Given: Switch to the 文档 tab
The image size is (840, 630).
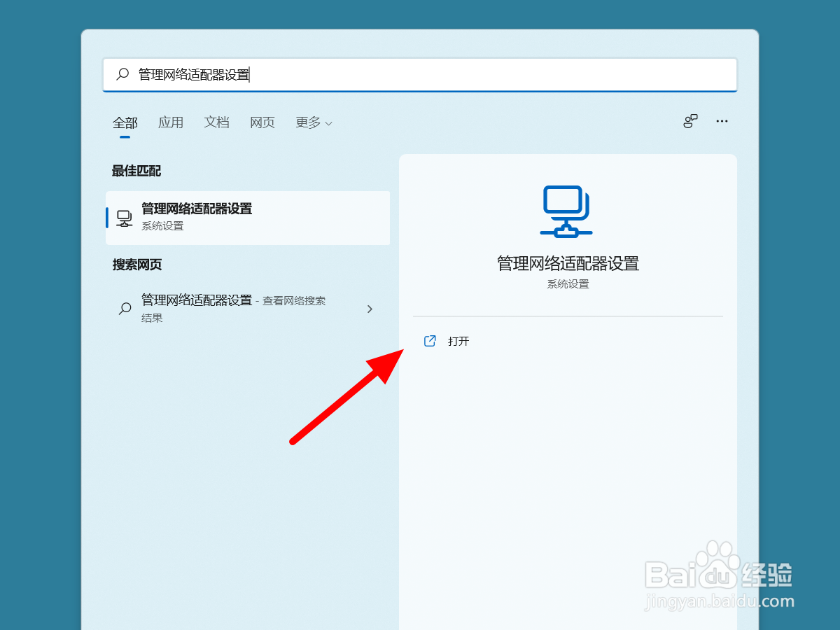Looking at the screenshot, I should click(217, 122).
